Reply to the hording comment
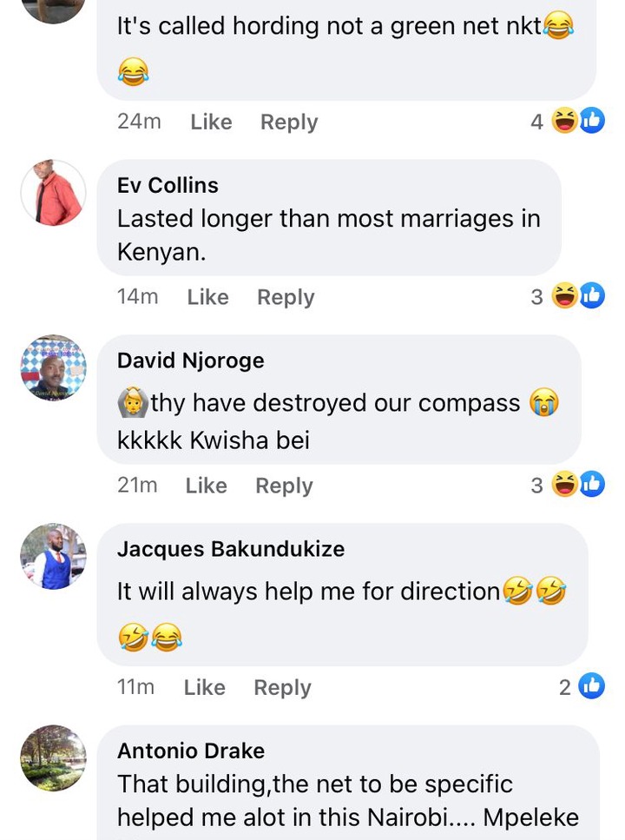Viewport: 625px width, 840px height. tap(289, 122)
